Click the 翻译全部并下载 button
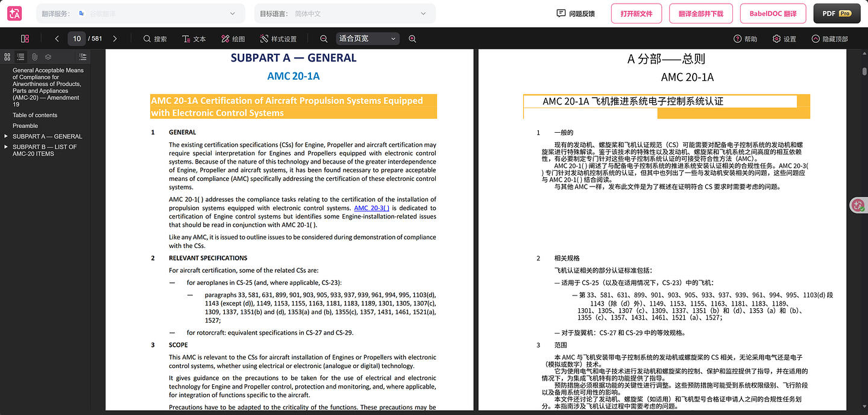The width and height of the screenshot is (868, 415). [700, 13]
